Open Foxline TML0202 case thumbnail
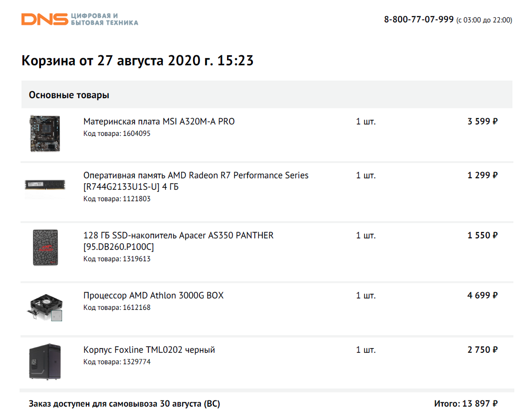 click(45, 361)
